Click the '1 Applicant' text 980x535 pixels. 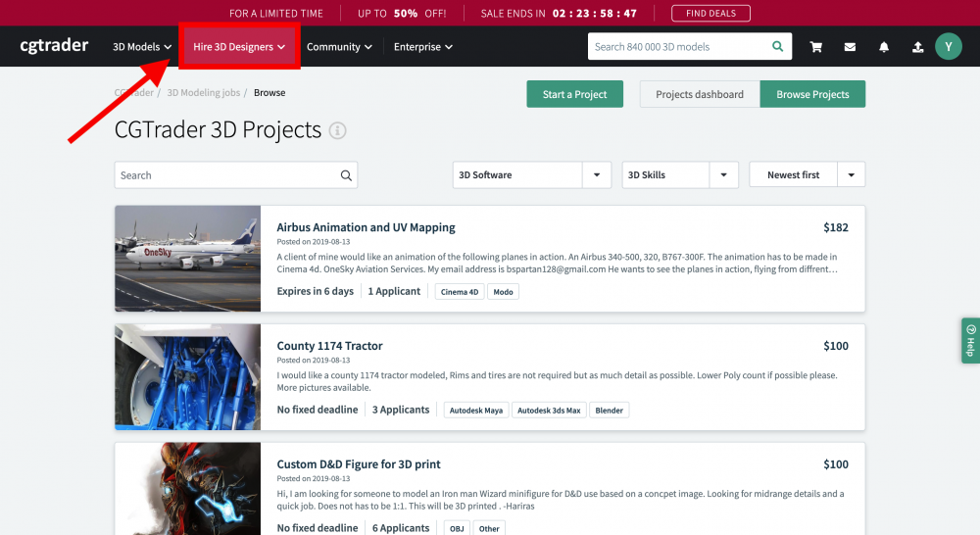[394, 291]
